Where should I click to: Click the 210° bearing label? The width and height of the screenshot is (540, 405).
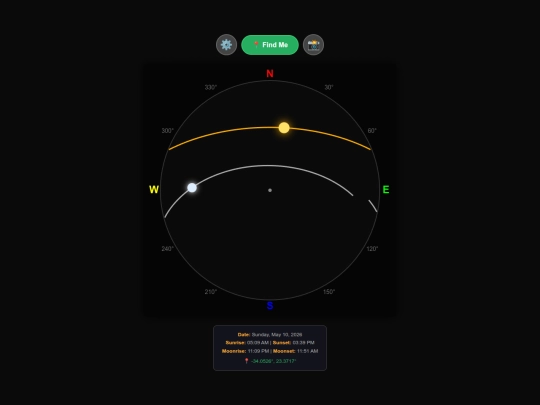[x=211, y=292]
